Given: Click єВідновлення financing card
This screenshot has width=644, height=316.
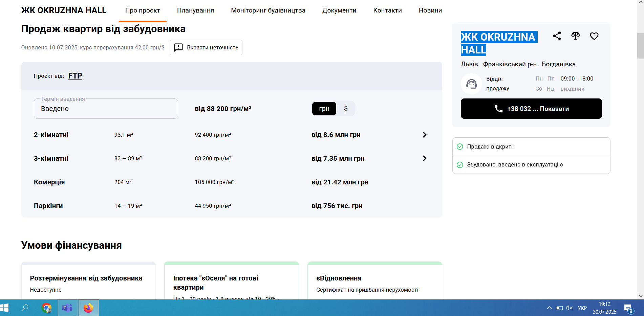Looking at the screenshot, I should tap(375, 281).
